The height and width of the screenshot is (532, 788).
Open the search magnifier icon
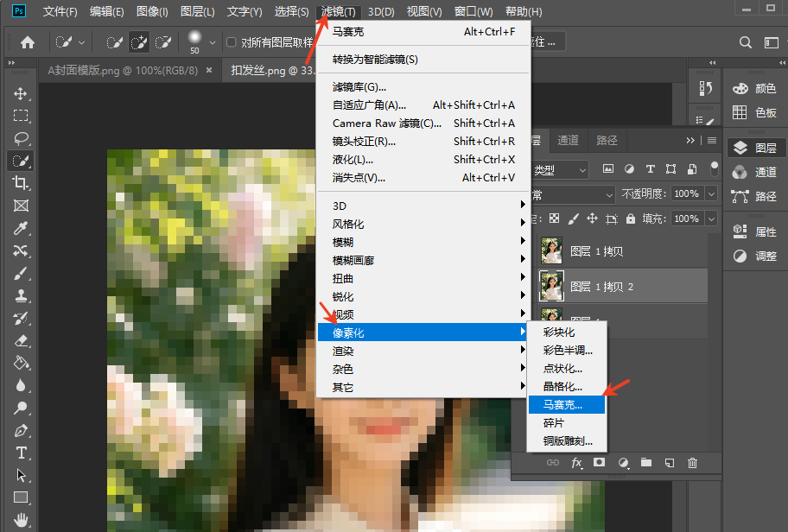(x=746, y=42)
